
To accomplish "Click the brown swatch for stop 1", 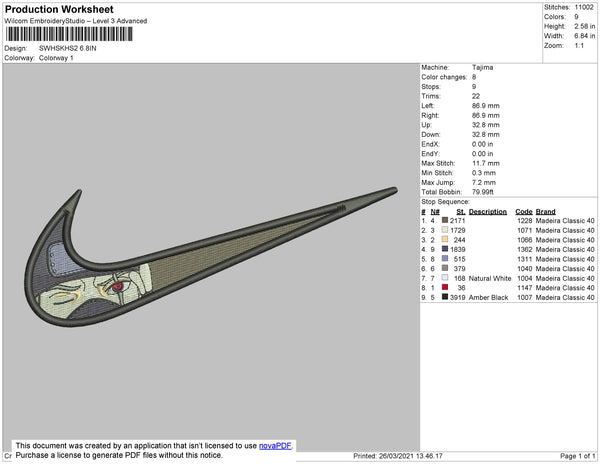I will click(445, 220).
